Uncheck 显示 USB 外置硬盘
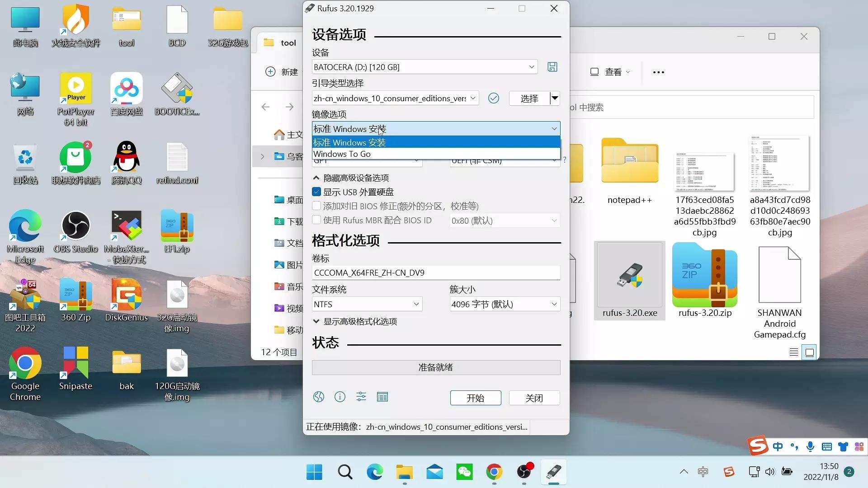 pos(316,192)
